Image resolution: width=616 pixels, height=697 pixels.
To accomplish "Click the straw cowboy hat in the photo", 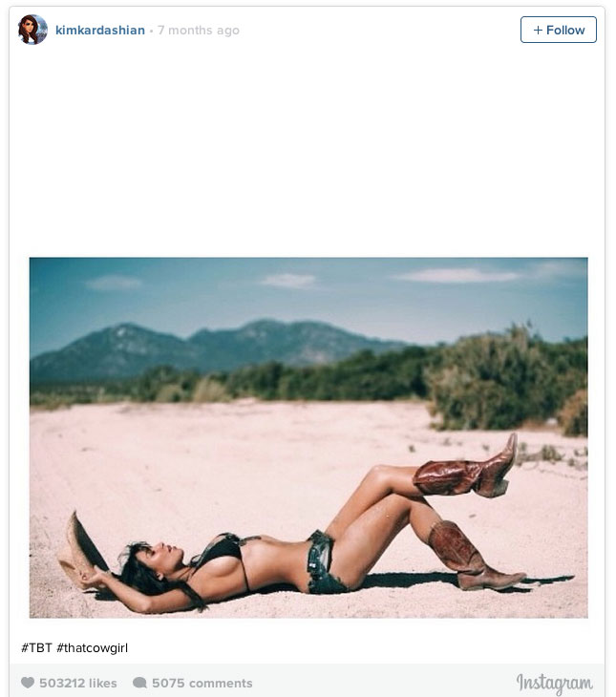I will tap(81, 551).
